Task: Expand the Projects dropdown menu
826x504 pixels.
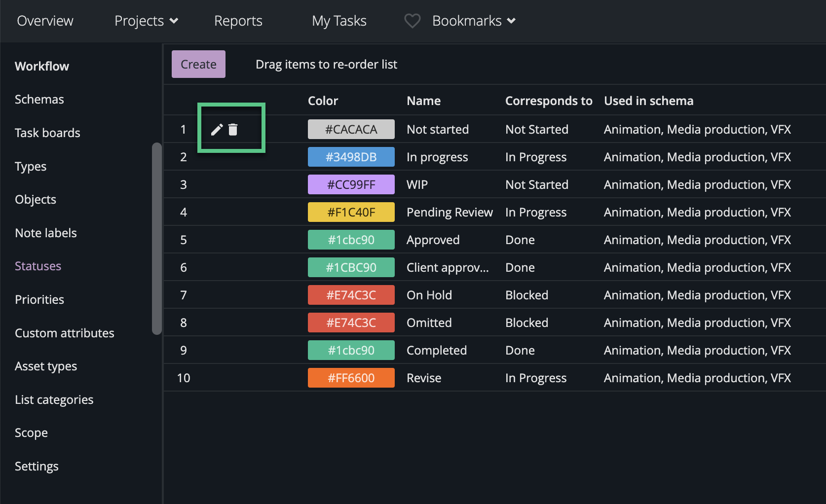Action: [x=146, y=21]
